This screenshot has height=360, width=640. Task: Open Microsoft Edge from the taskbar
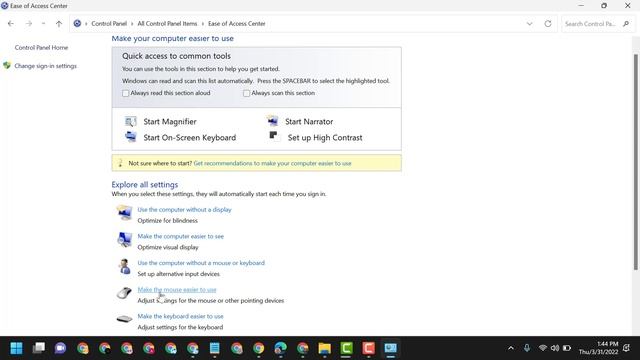tap(280, 348)
